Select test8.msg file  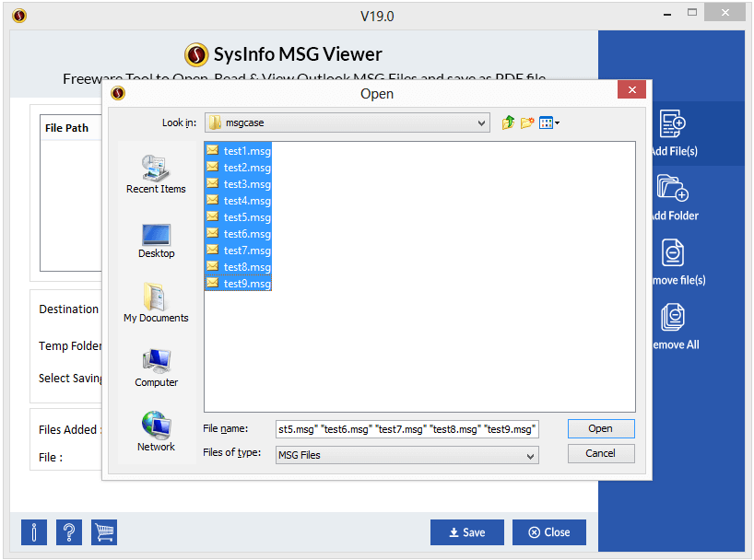pos(239,267)
